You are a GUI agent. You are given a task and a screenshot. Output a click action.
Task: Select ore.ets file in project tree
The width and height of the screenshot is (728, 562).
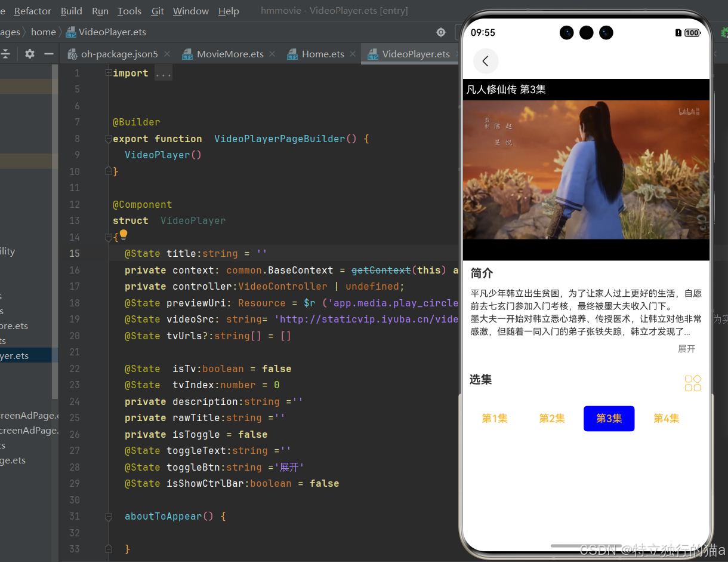pos(14,325)
